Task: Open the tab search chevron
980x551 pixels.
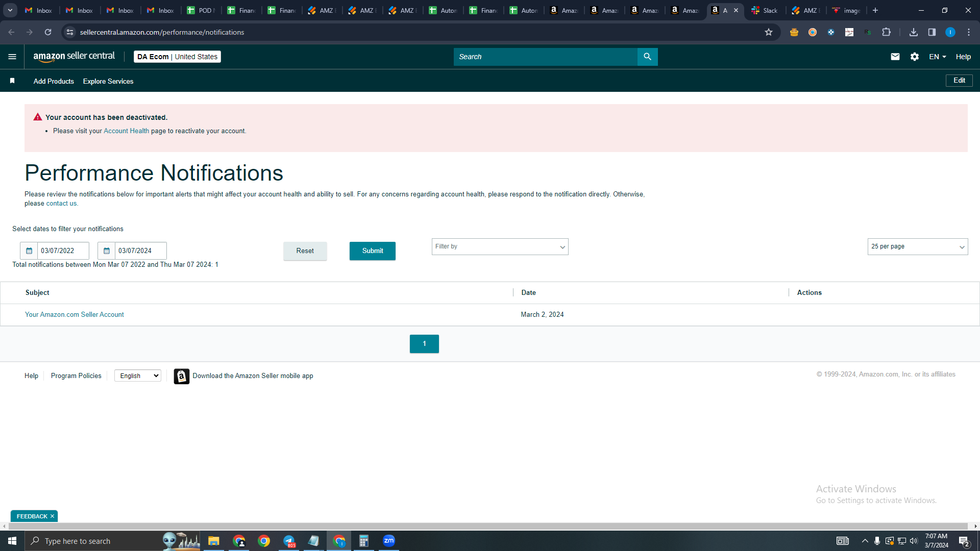Action: [x=10, y=10]
